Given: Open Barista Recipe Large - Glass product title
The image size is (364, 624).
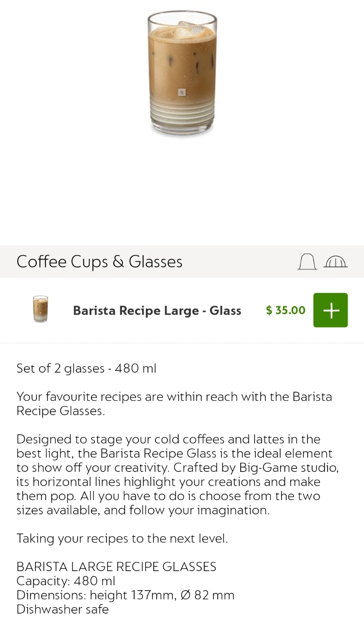Looking at the screenshot, I should [x=157, y=311].
